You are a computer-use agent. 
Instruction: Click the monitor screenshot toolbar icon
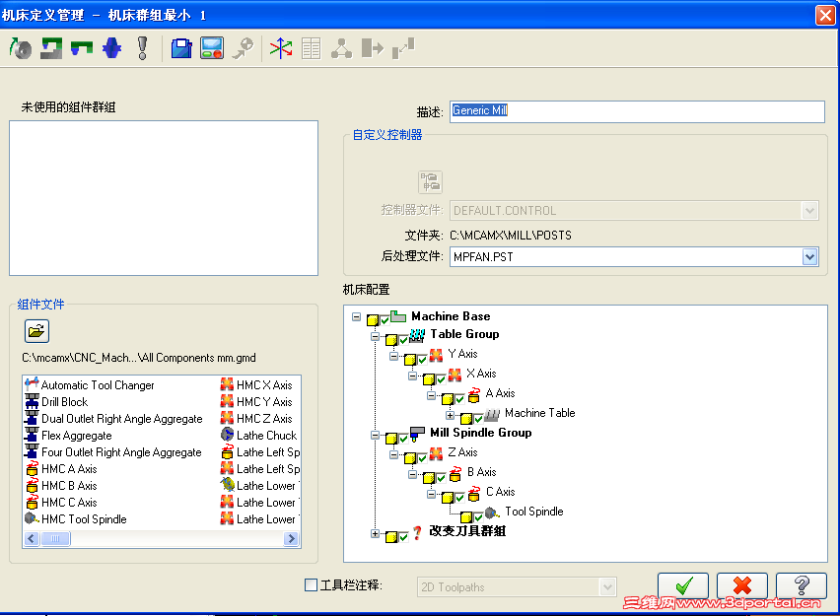tap(210, 47)
